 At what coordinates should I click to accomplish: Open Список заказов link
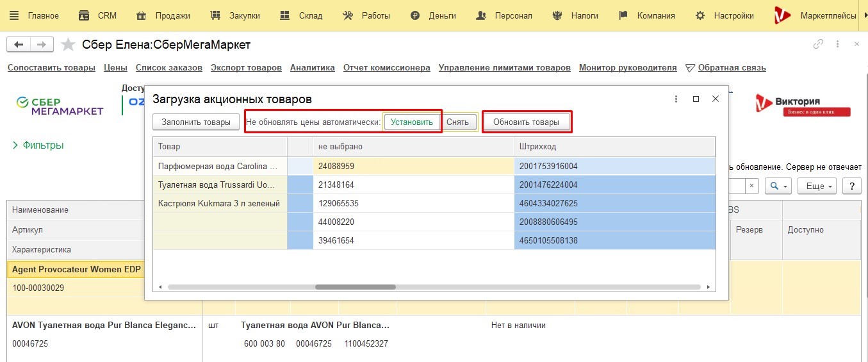tap(169, 67)
